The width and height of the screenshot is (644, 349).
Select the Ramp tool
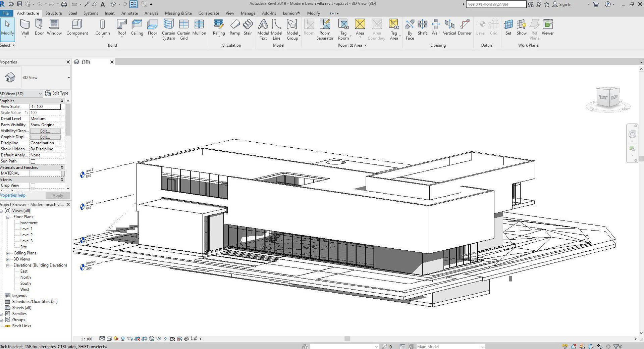(235, 28)
